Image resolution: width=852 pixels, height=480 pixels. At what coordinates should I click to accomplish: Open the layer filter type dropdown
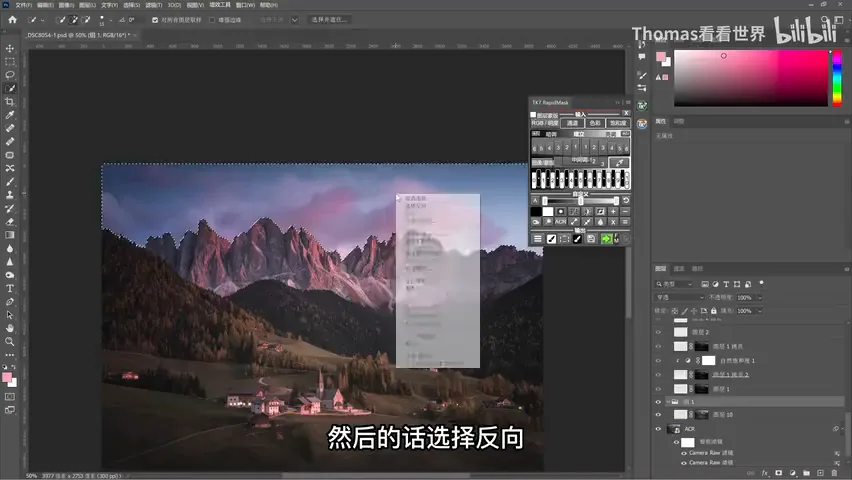[x=674, y=284]
